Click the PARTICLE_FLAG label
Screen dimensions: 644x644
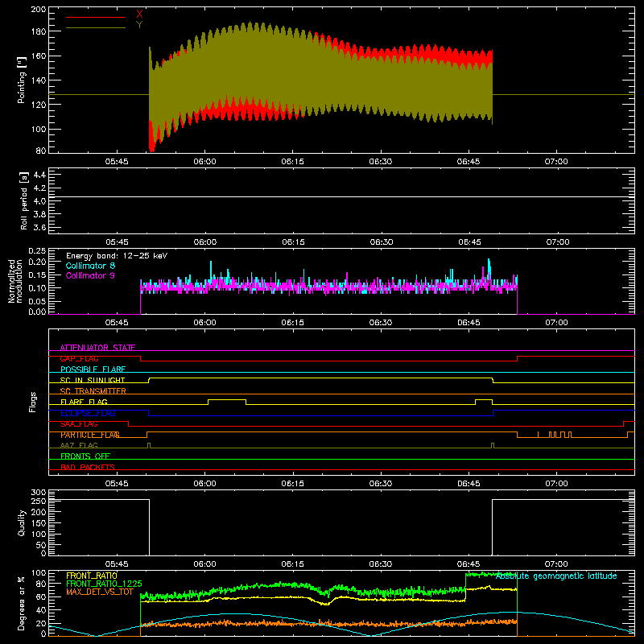click(90, 435)
